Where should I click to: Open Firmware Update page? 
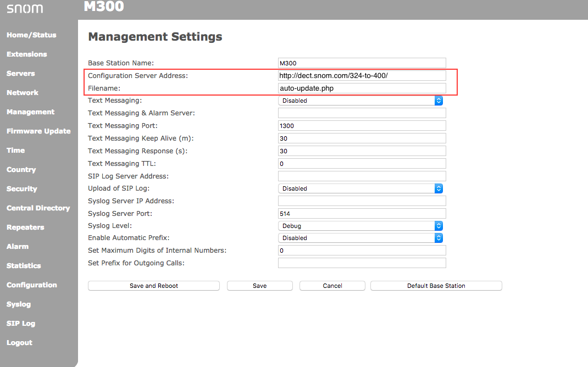[x=38, y=131]
